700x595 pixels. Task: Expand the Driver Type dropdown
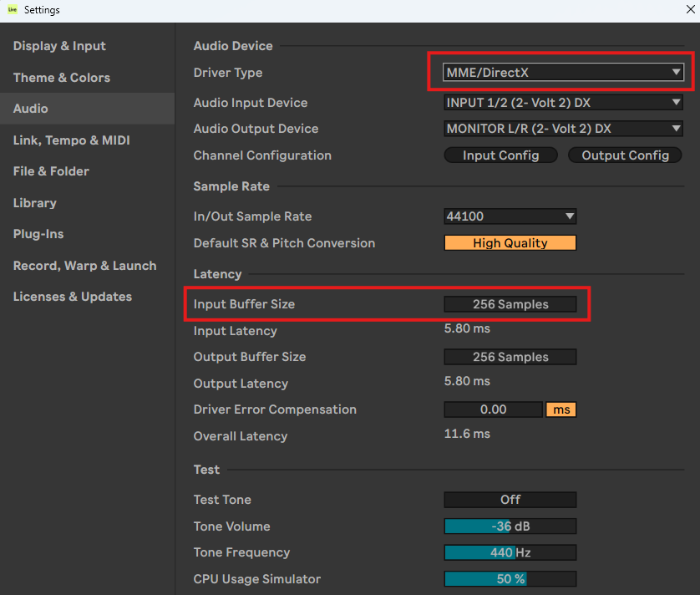[564, 73]
